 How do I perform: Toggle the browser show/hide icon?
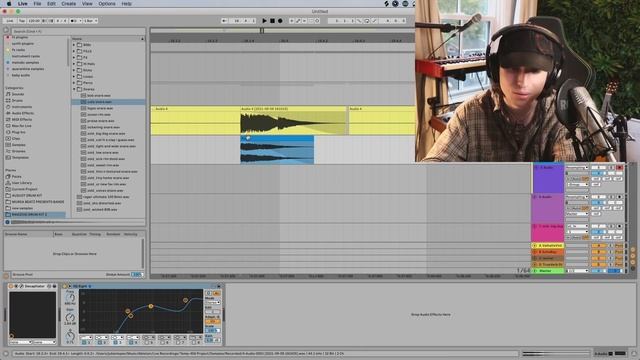(6, 31)
